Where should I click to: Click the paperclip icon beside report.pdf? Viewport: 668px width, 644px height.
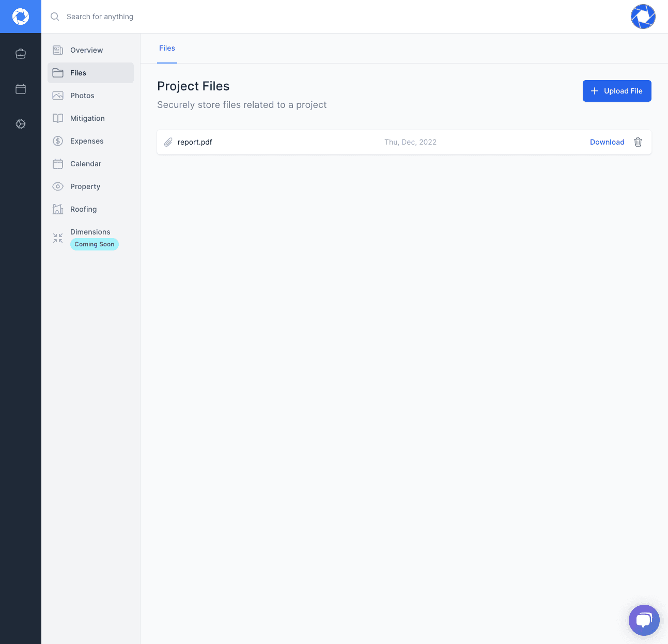(x=168, y=142)
